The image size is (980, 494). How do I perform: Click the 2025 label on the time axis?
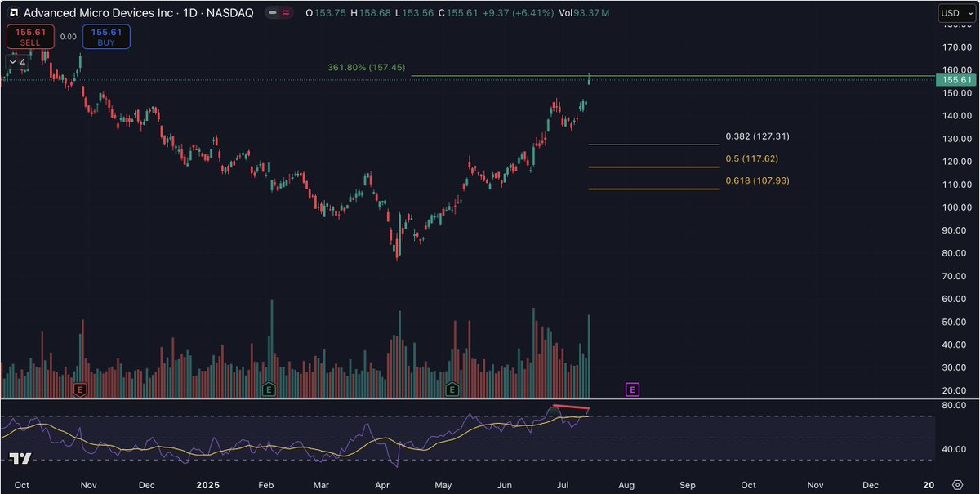point(207,484)
